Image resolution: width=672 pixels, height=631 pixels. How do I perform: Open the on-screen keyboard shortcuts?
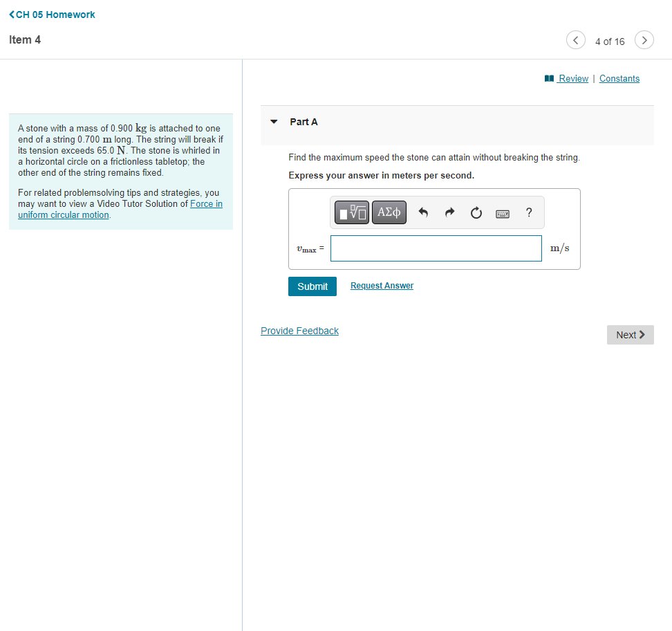click(x=503, y=213)
